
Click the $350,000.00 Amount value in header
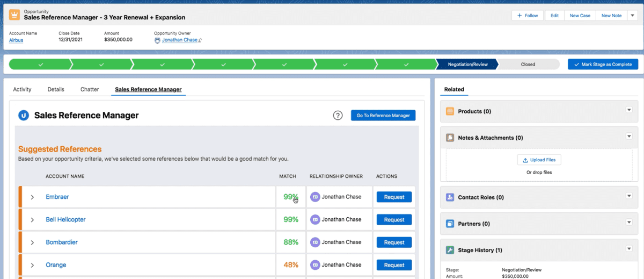coord(118,40)
